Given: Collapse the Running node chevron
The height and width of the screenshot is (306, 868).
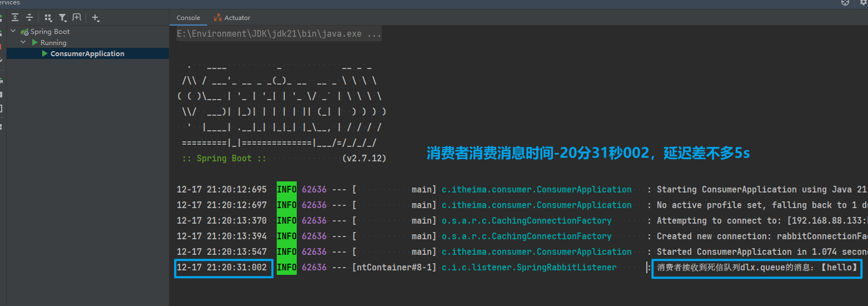Looking at the screenshot, I should (x=23, y=42).
